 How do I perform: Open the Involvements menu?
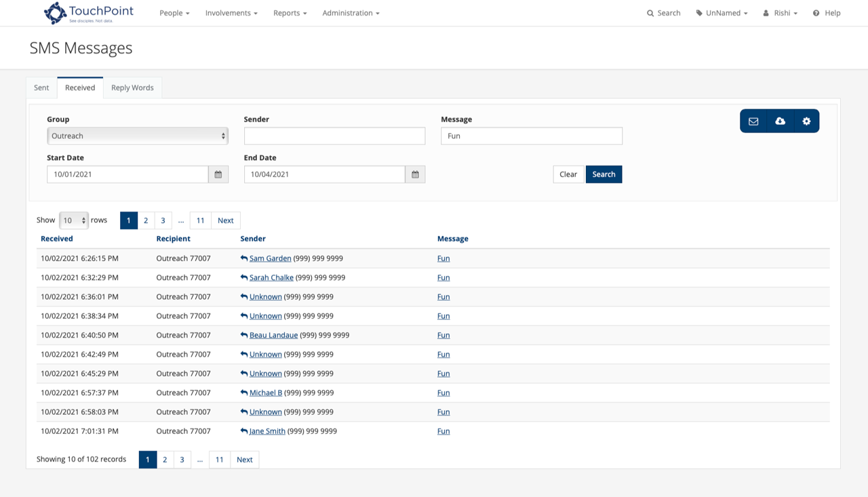(231, 13)
